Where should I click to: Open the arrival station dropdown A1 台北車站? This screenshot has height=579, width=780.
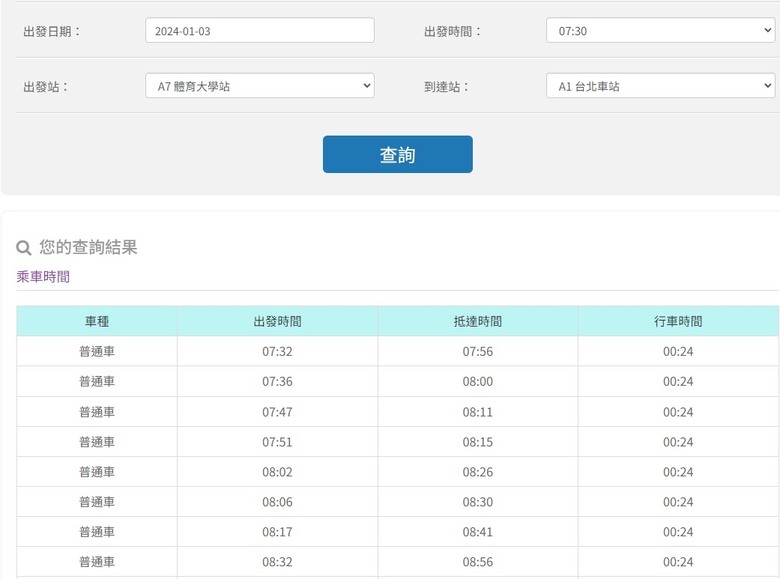pyautogui.click(x=660, y=86)
